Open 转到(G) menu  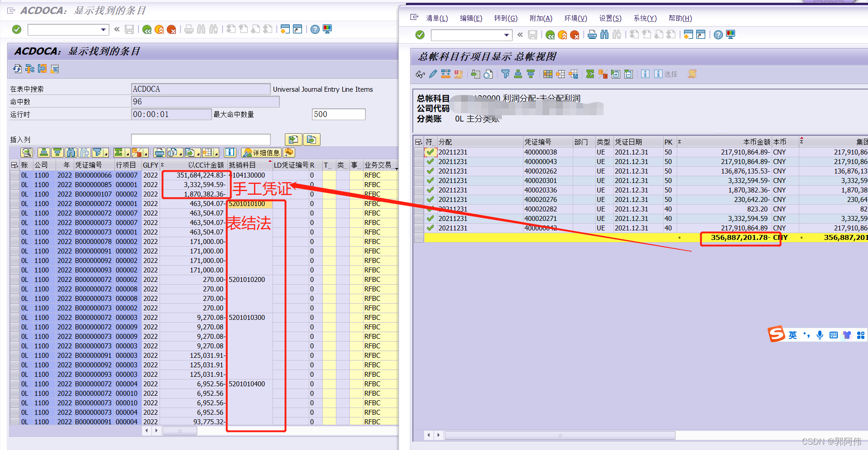coord(506,19)
